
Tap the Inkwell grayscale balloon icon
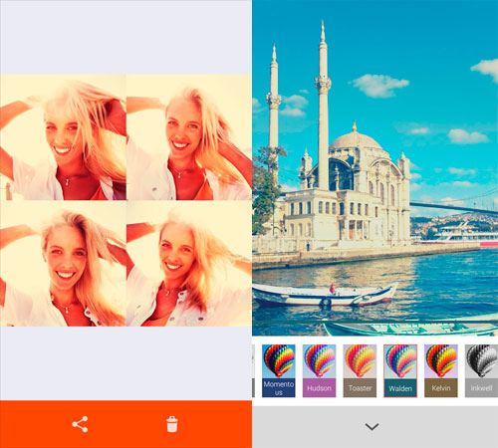[481, 361]
